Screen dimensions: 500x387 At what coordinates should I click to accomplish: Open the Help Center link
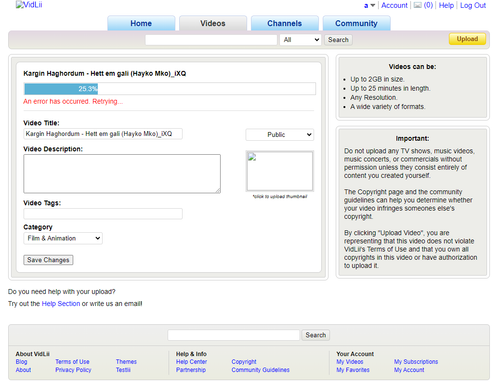coord(192,362)
